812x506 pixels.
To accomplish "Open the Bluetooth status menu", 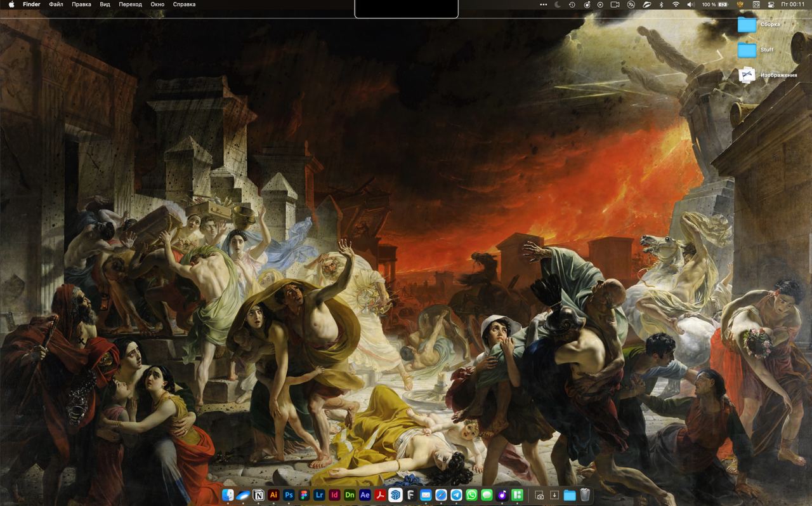I will (661, 4).
